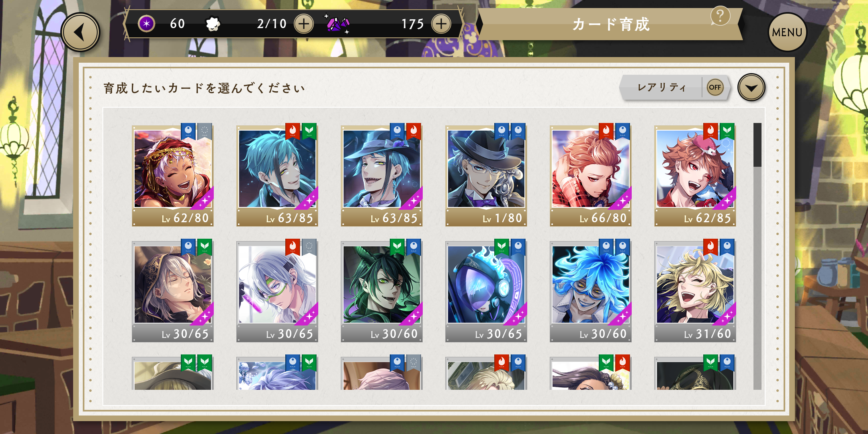The height and width of the screenshot is (434, 868).
Task: Open the MENU button
Action: [787, 32]
